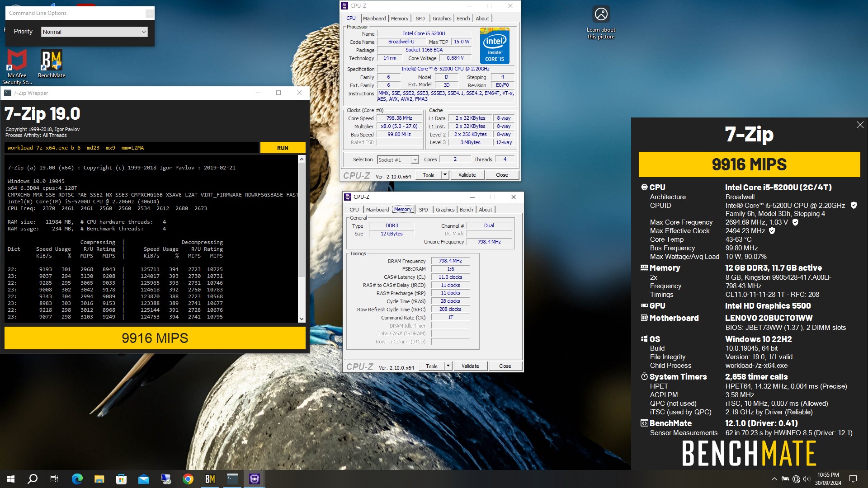Open the volume tray icon

(x=807, y=479)
